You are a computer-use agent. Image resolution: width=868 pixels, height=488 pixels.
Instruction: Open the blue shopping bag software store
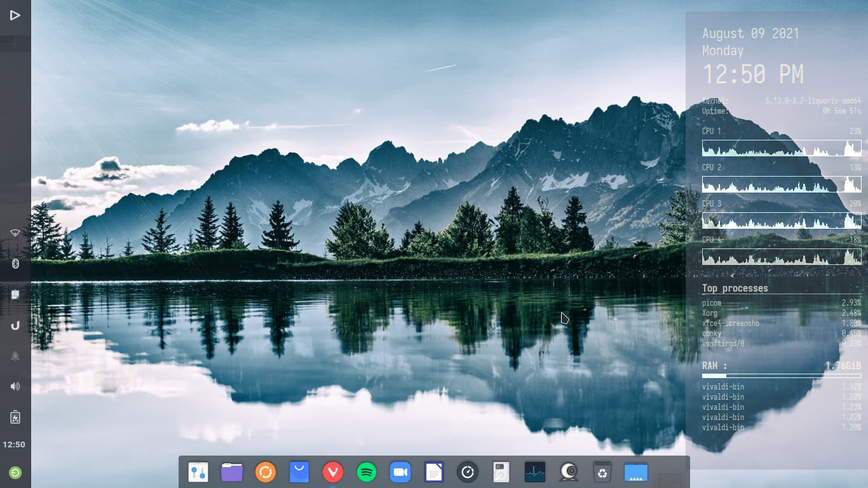tap(299, 472)
